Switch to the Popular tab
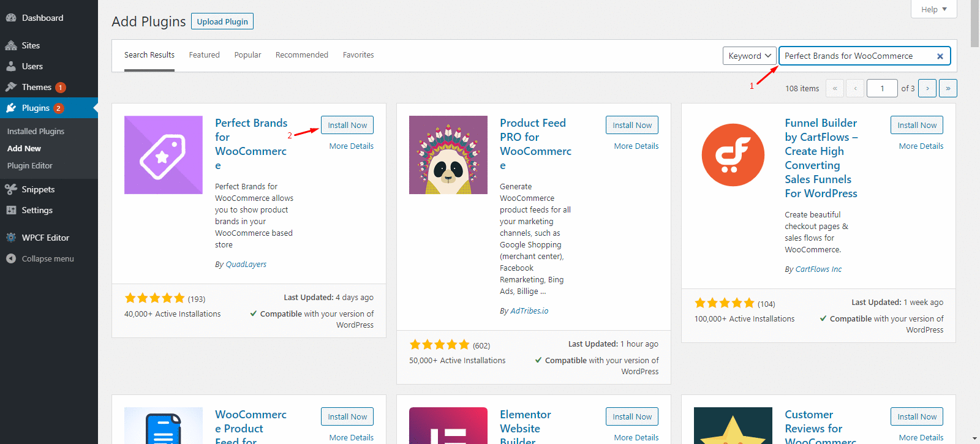This screenshot has width=980, height=444. [x=247, y=55]
